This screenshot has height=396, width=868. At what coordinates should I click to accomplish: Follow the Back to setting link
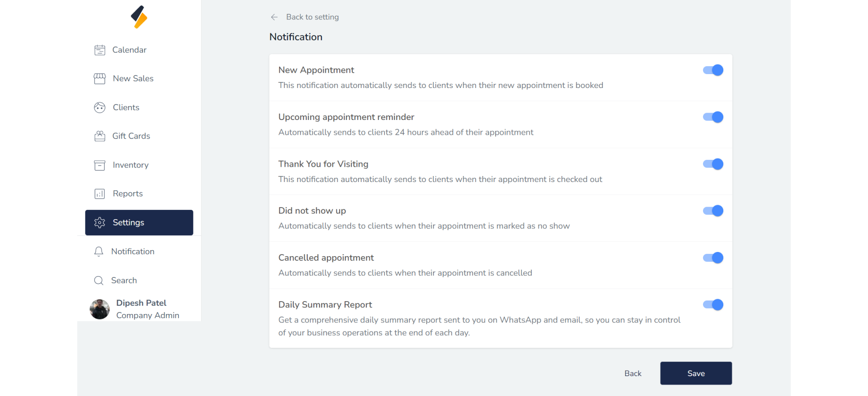pyautogui.click(x=312, y=17)
